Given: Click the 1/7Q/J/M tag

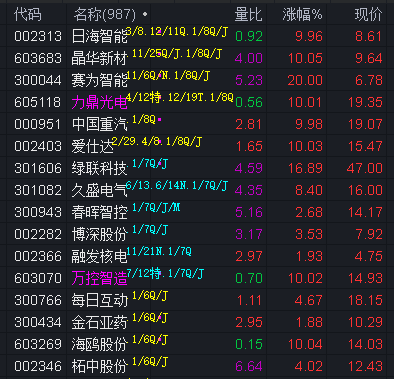Looking at the screenshot, I should point(156,208).
